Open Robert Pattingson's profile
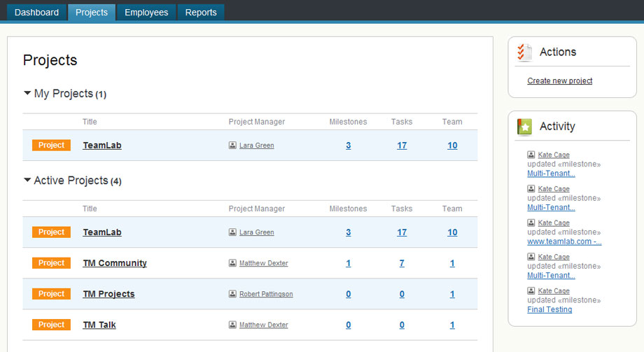Viewport: 644px width, 352px height. [266, 294]
